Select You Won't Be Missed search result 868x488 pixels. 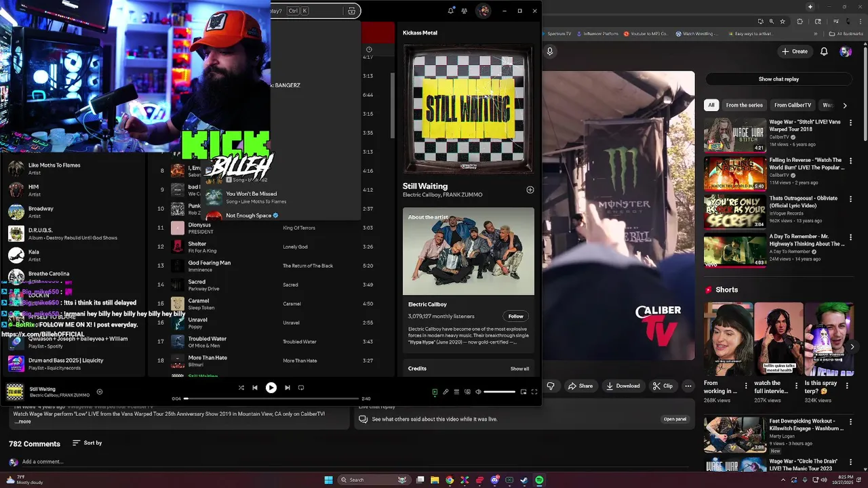click(281, 197)
